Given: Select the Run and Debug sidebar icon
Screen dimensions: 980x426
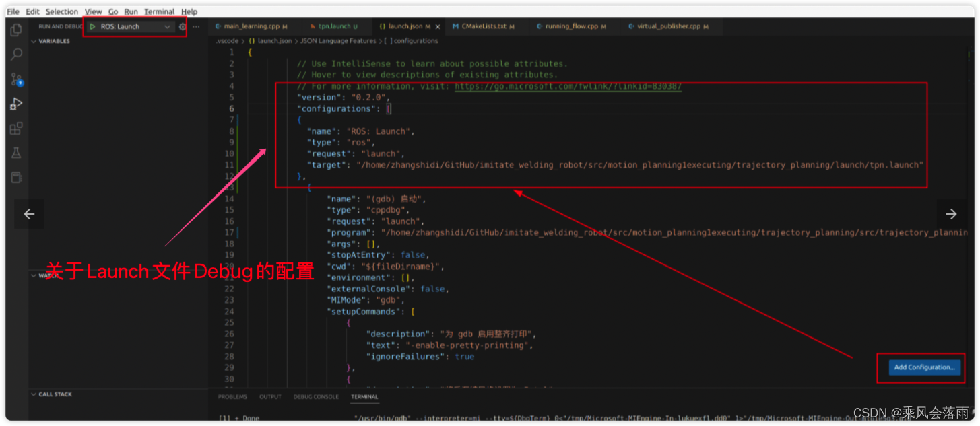Looking at the screenshot, I should [16, 103].
